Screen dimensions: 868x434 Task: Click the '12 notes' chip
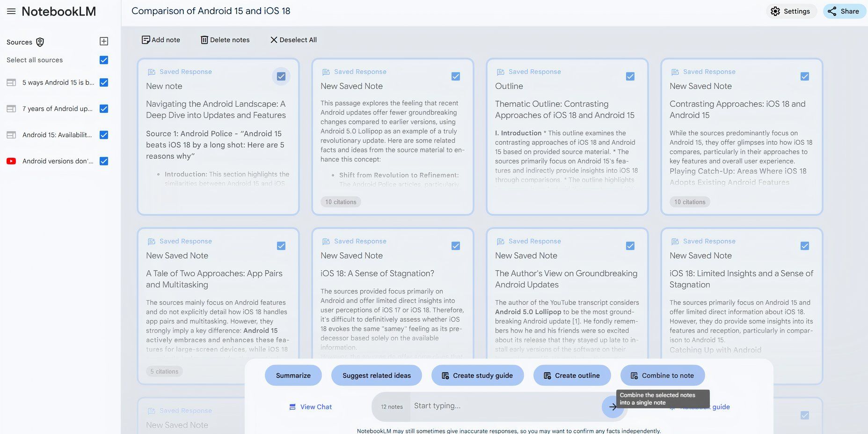(x=392, y=407)
